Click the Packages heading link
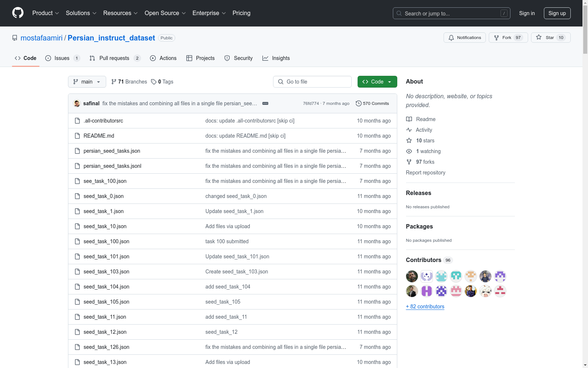 coord(419,226)
